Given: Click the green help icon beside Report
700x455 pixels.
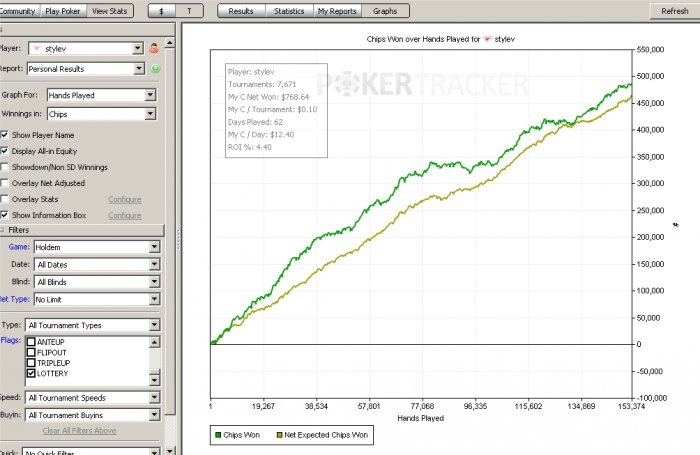Looking at the screenshot, I should point(155,69).
